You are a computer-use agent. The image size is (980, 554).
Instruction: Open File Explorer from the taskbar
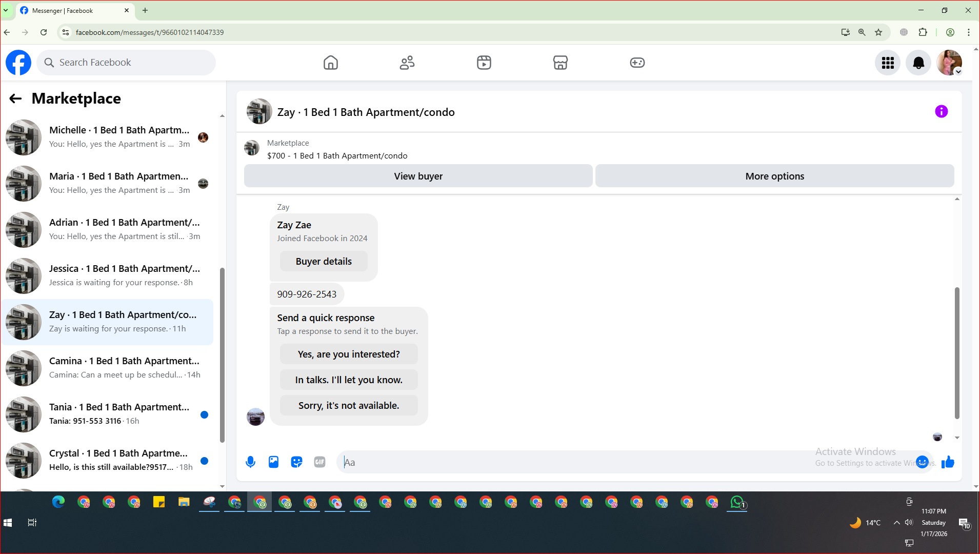click(x=184, y=502)
